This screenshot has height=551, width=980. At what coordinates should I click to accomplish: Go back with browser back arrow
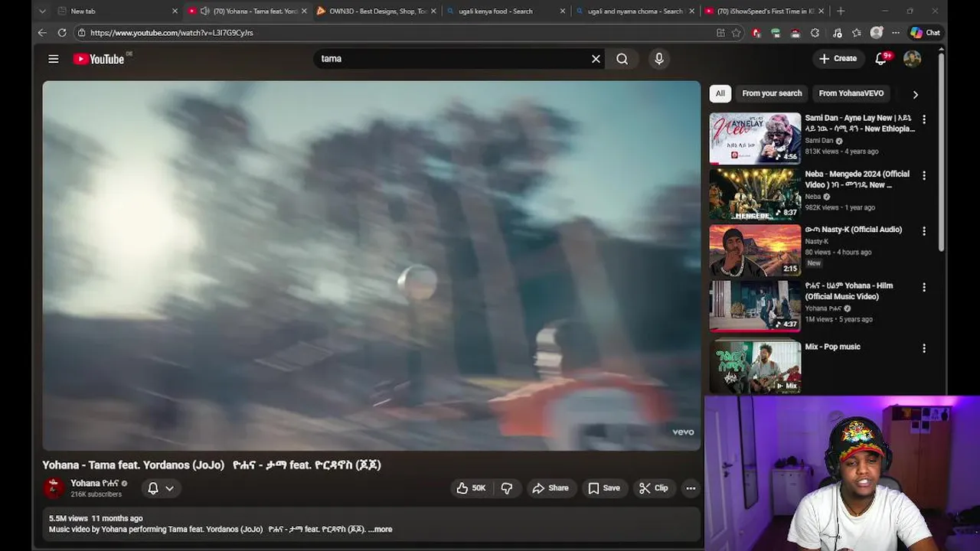(x=42, y=33)
